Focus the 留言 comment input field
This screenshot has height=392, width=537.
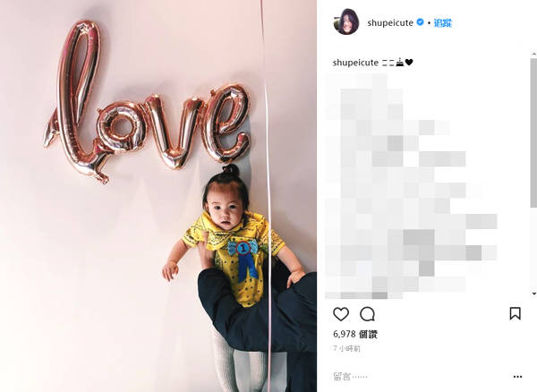pyautogui.click(x=422, y=377)
